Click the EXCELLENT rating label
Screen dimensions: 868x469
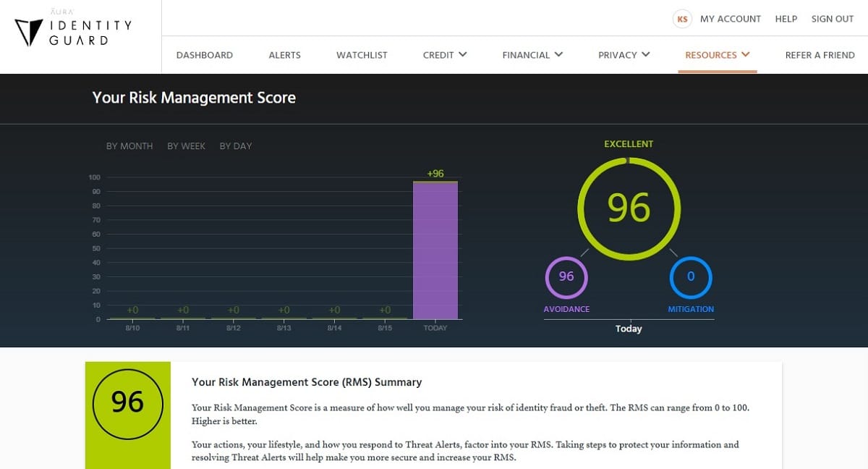pos(629,144)
